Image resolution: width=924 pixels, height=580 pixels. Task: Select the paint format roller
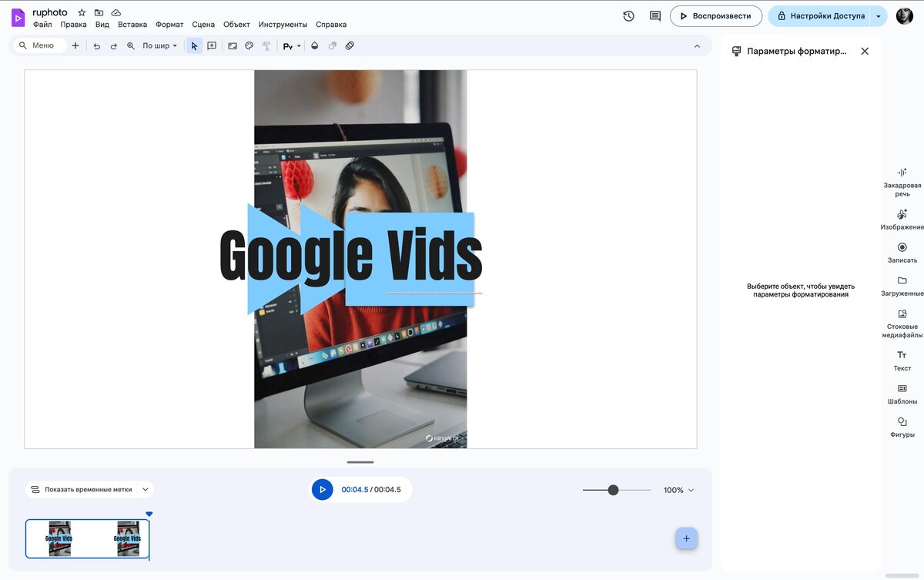[x=266, y=46]
